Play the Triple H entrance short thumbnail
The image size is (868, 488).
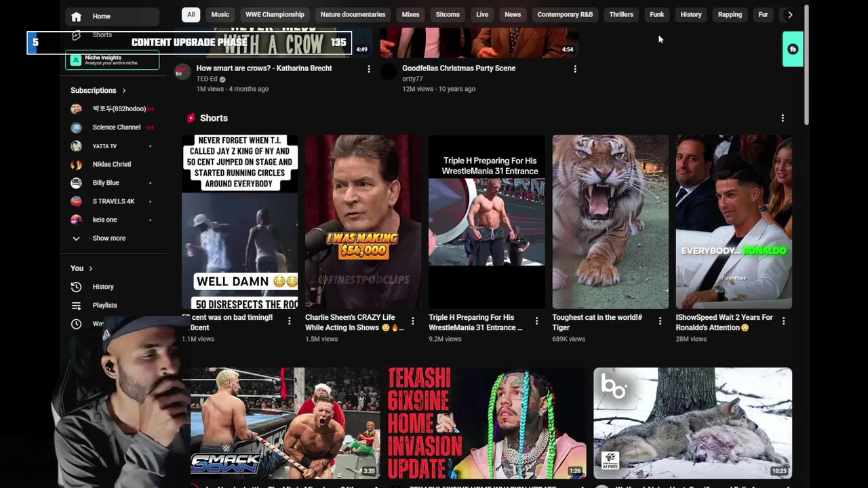point(486,222)
